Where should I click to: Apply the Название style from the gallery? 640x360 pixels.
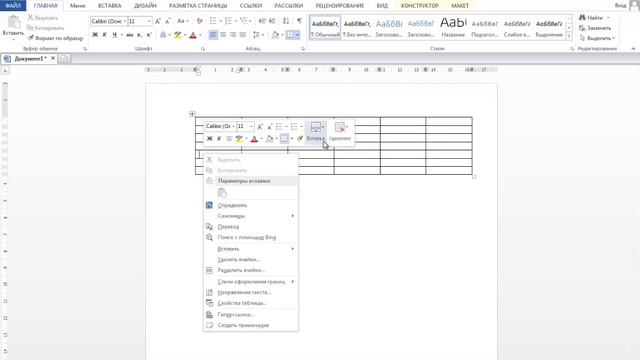click(453, 27)
